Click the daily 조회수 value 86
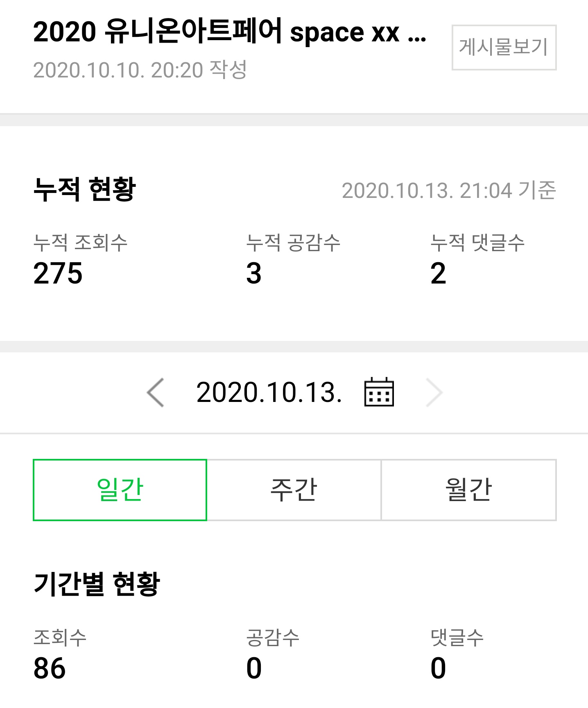Screen dimensions: 588x708 (50, 668)
